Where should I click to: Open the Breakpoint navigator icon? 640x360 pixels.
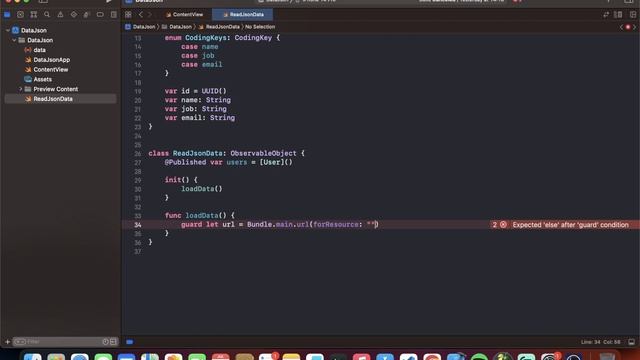tap(100, 15)
